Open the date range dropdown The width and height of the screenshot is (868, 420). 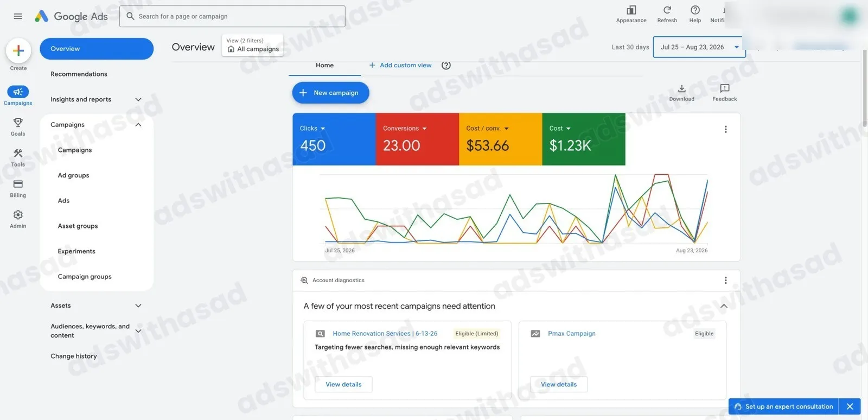click(x=699, y=47)
